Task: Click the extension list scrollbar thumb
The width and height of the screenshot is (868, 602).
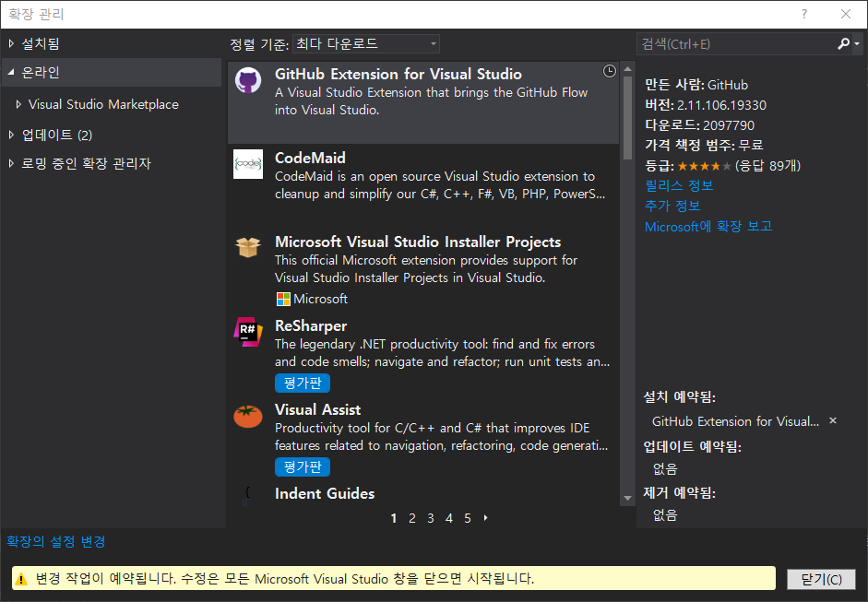Action: pyautogui.click(x=627, y=118)
